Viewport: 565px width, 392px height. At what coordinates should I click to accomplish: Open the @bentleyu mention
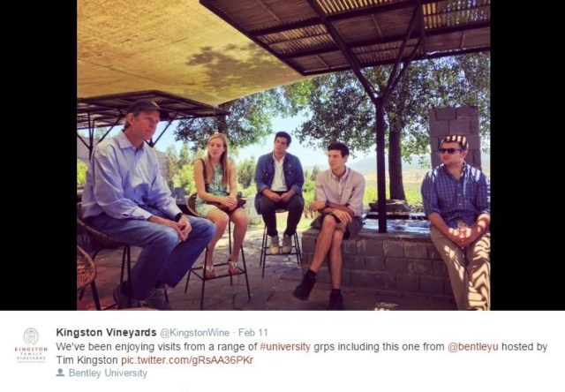473,347
